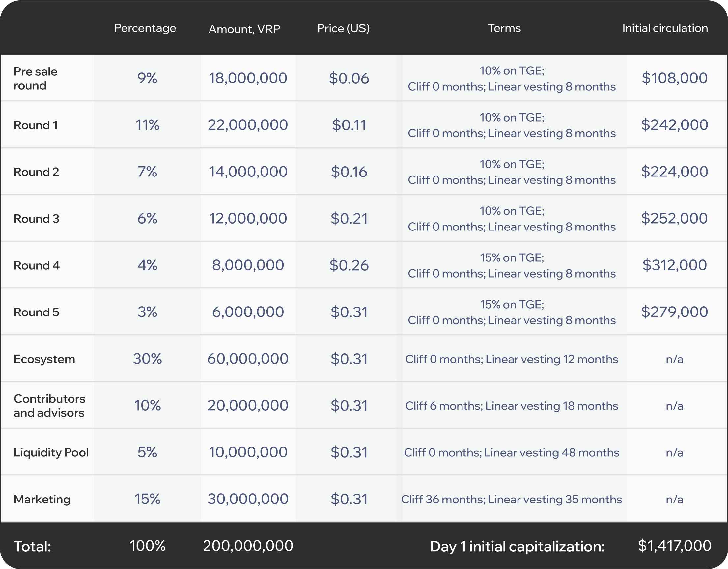Click the Initial circulation column header
The image size is (728, 569).
665,28
